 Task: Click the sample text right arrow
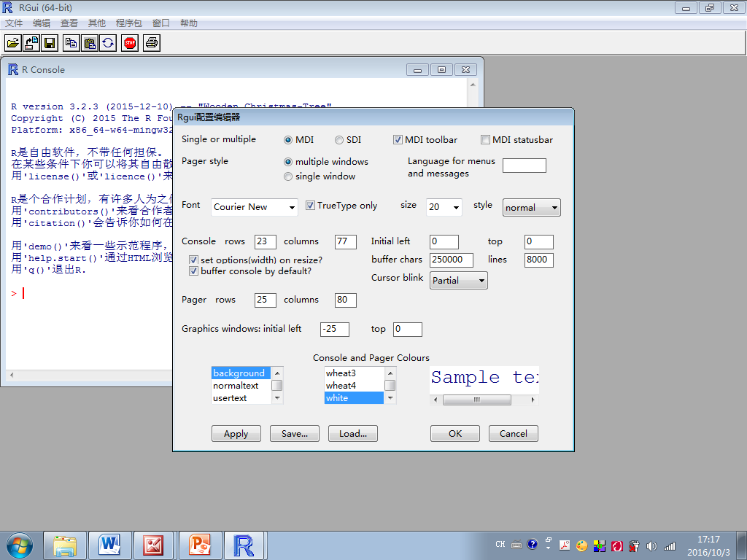tap(533, 400)
